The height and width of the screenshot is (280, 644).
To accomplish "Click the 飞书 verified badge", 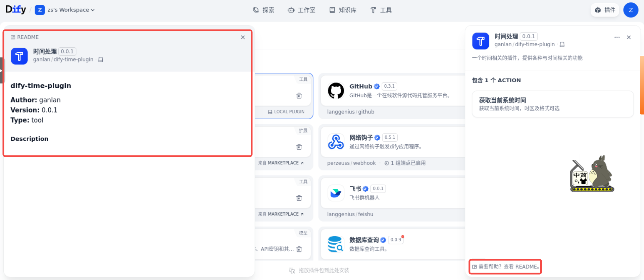I will point(365,189).
